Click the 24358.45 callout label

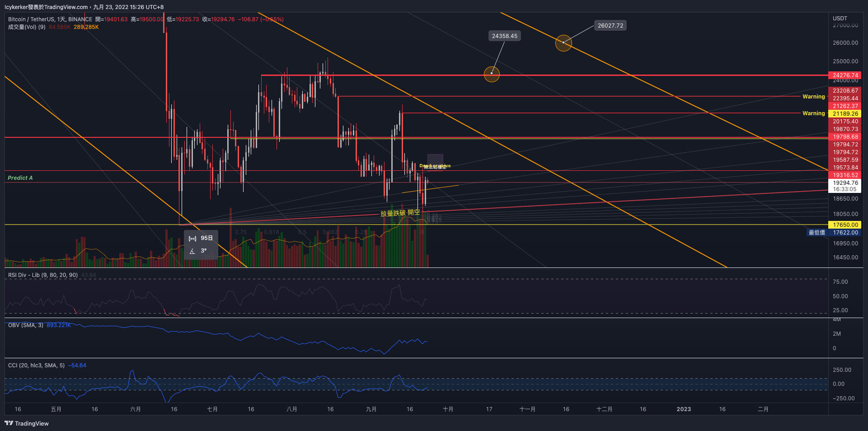(505, 36)
